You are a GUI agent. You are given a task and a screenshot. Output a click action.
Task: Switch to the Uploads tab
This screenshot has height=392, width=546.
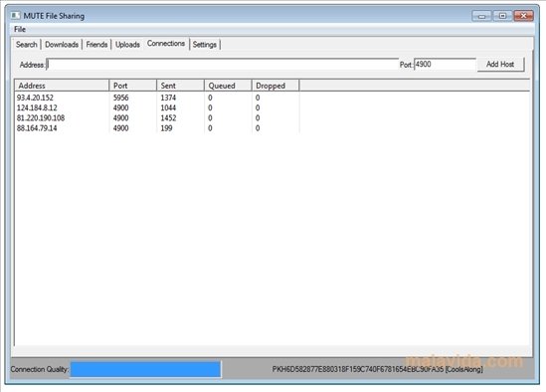point(127,45)
